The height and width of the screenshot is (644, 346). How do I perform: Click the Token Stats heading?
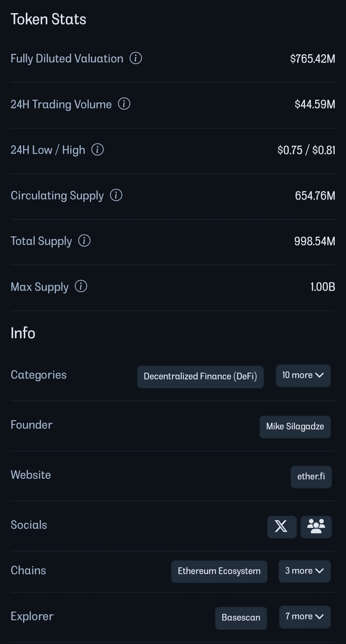coord(48,19)
